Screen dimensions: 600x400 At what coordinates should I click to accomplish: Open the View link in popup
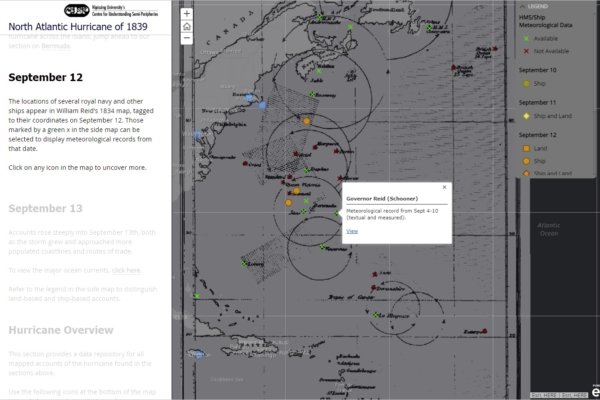pos(351,231)
